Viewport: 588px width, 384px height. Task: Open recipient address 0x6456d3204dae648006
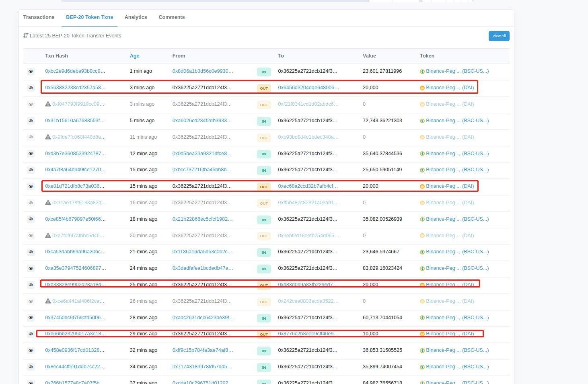308,88
